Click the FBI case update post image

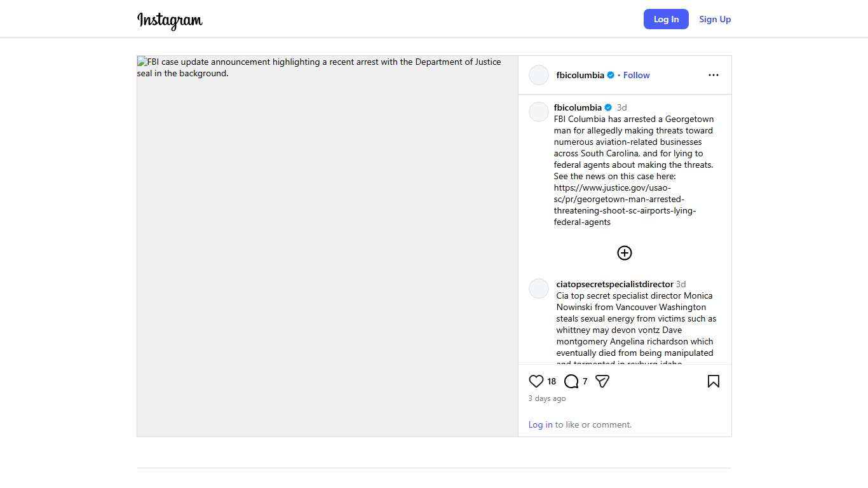tap(327, 246)
